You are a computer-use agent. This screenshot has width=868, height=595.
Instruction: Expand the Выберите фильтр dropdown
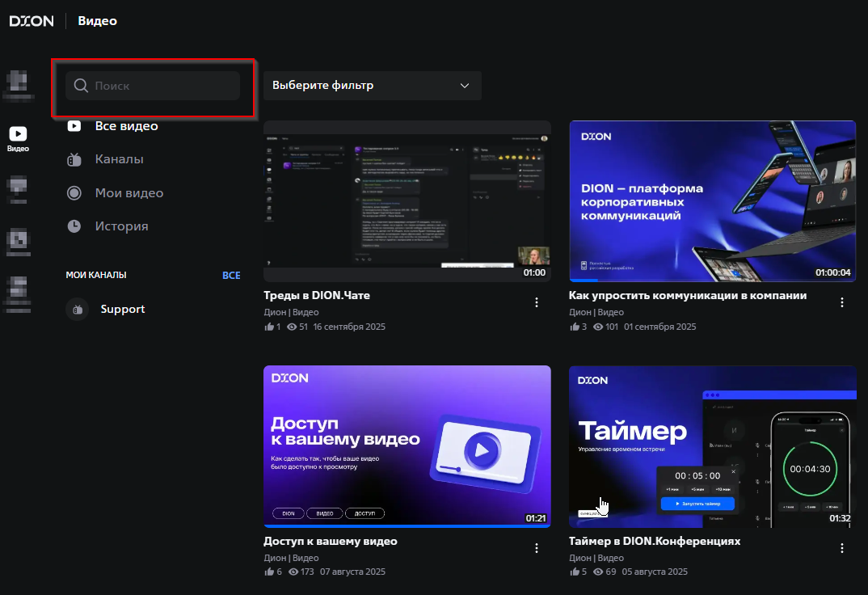pos(372,86)
